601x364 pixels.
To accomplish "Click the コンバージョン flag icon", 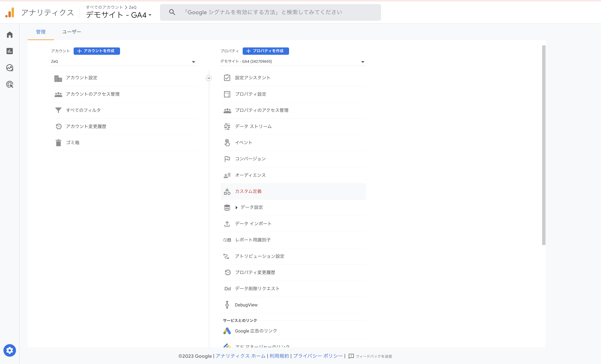I will point(227,159).
